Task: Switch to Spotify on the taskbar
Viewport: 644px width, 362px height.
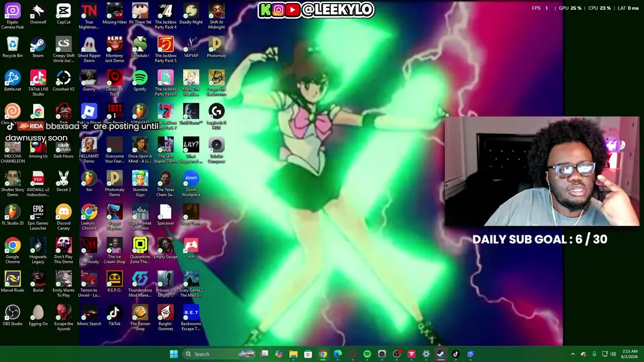Action: click(x=367, y=354)
